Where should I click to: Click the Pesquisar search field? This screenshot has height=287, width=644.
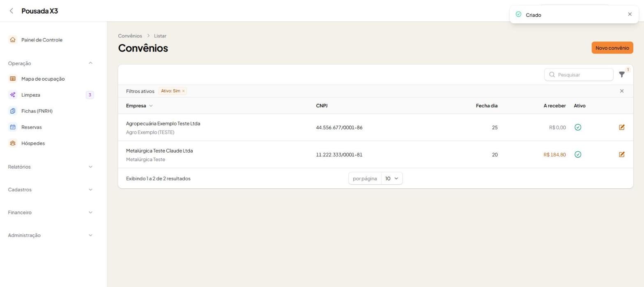(578, 74)
